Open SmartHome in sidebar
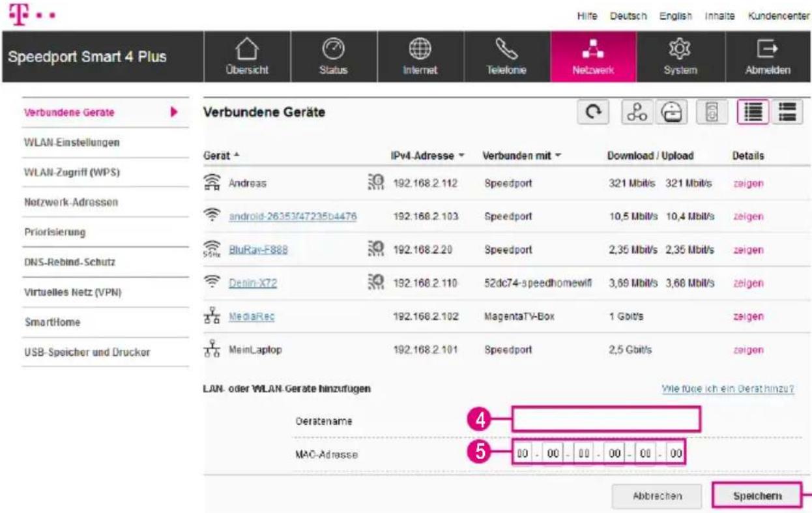812x513 pixels. tap(106, 322)
